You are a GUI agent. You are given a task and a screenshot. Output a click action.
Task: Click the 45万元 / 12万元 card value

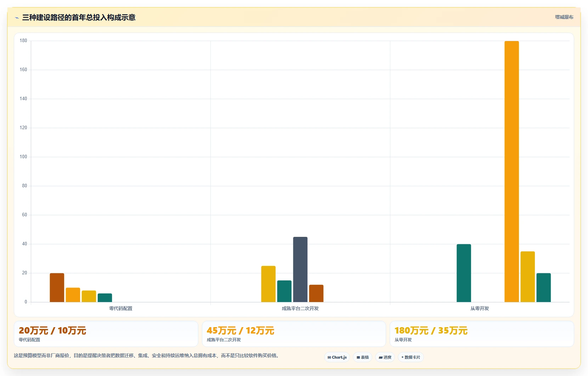tap(241, 331)
